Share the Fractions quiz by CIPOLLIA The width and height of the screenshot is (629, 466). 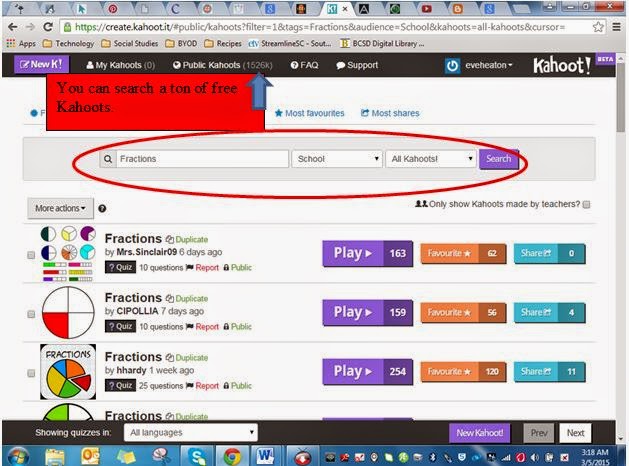tap(550, 312)
